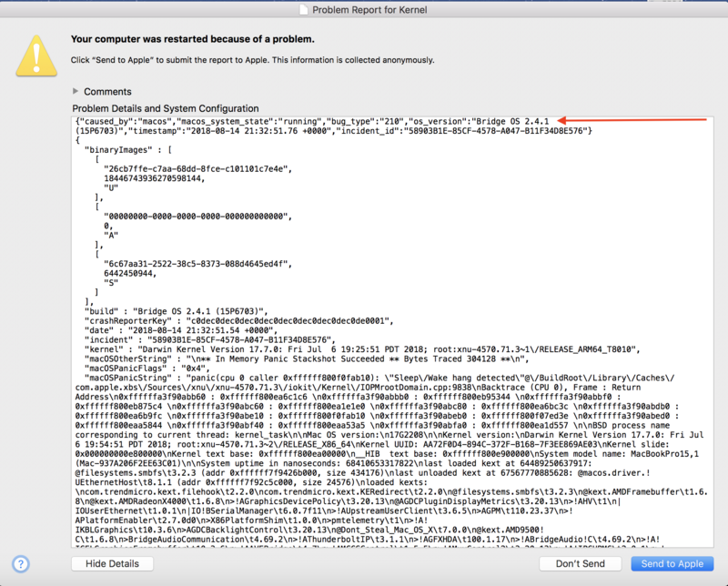Click the Hide Details button
The width and height of the screenshot is (728, 586).
pos(112,564)
